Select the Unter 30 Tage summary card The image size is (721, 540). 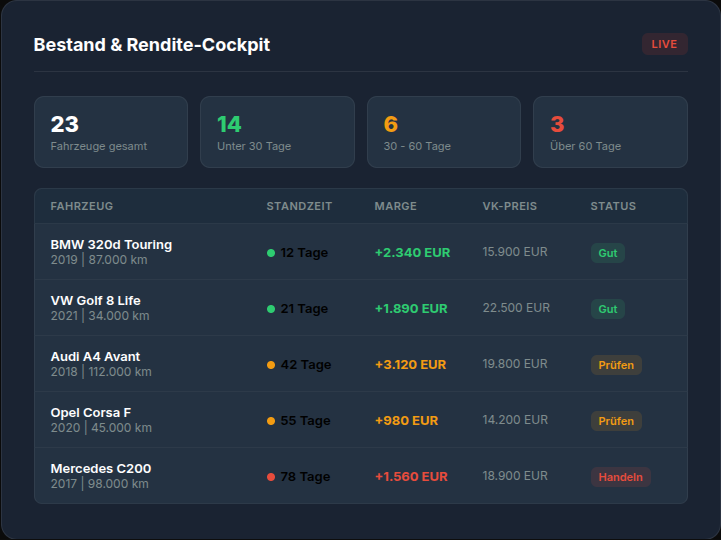tap(277, 132)
